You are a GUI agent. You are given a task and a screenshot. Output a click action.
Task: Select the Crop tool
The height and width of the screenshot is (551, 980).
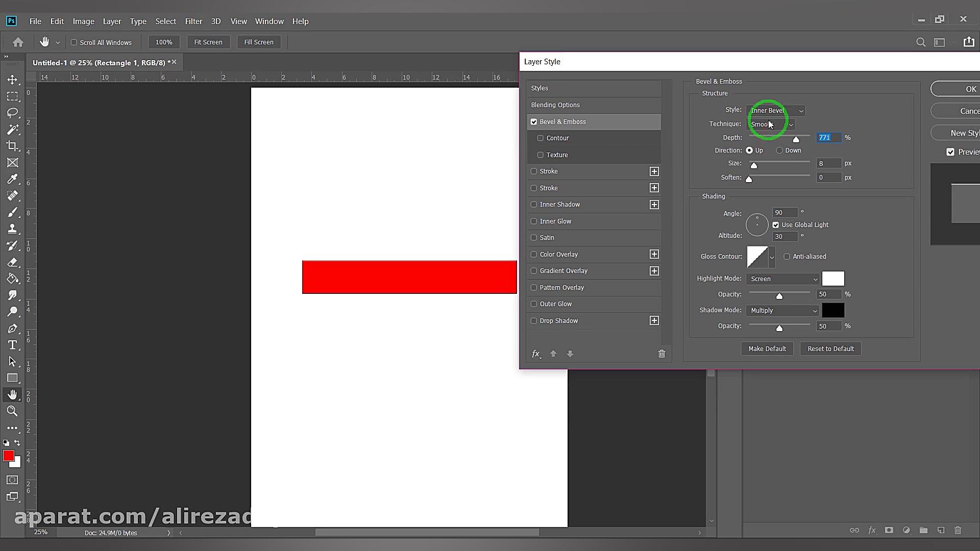(x=12, y=146)
